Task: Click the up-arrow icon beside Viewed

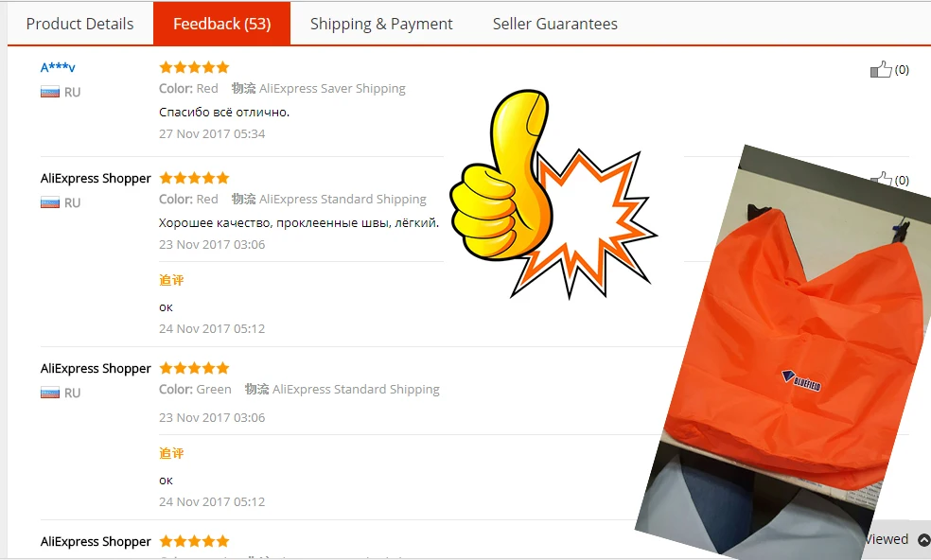Action: point(923,539)
